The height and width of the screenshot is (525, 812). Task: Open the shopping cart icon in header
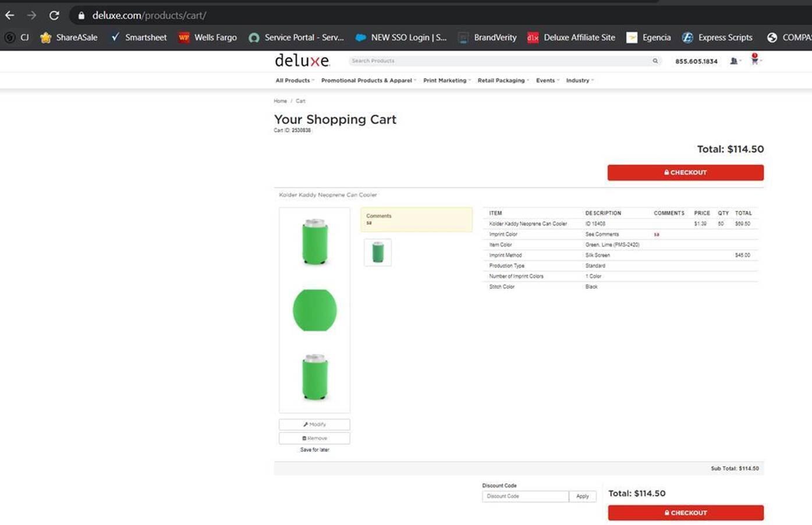click(754, 60)
